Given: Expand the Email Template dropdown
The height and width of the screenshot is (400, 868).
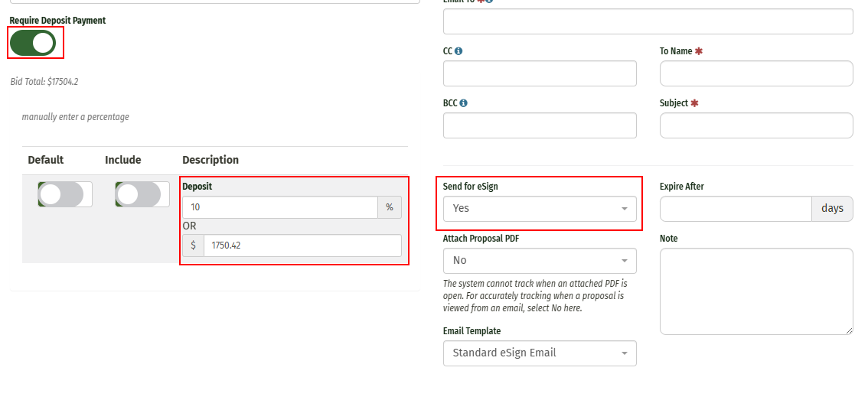Looking at the screenshot, I should coord(539,353).
